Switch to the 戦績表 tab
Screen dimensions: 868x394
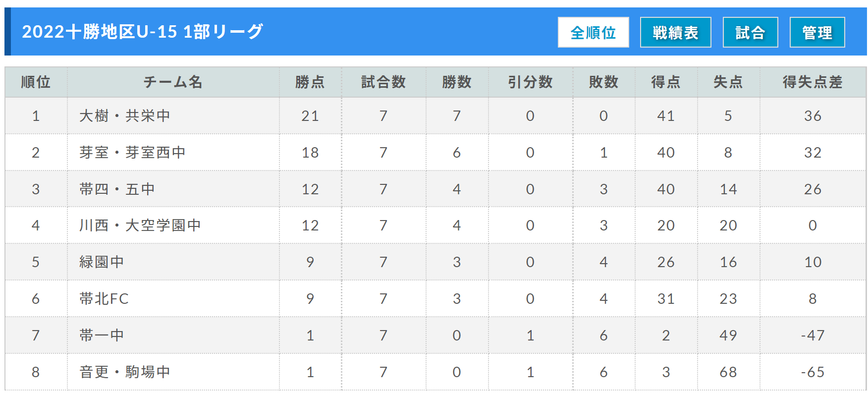coord(675,32)
